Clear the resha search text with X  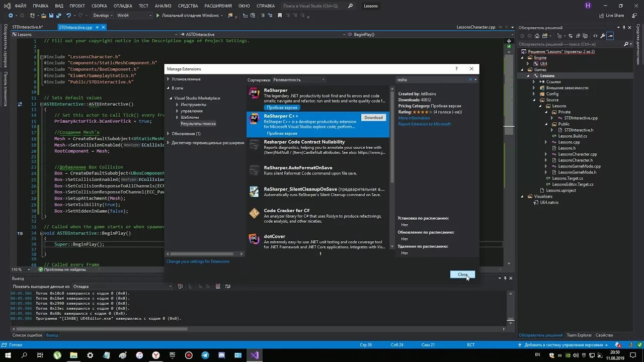click(x=471, y=79)
